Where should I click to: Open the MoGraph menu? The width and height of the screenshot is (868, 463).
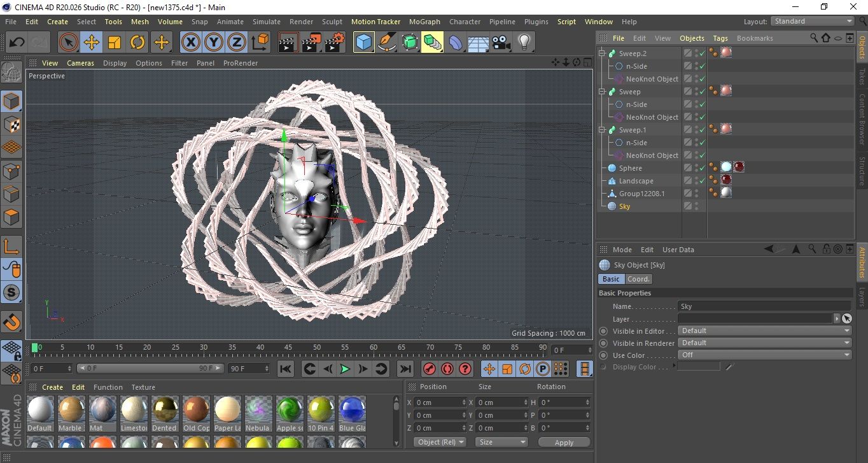point(424,22)
